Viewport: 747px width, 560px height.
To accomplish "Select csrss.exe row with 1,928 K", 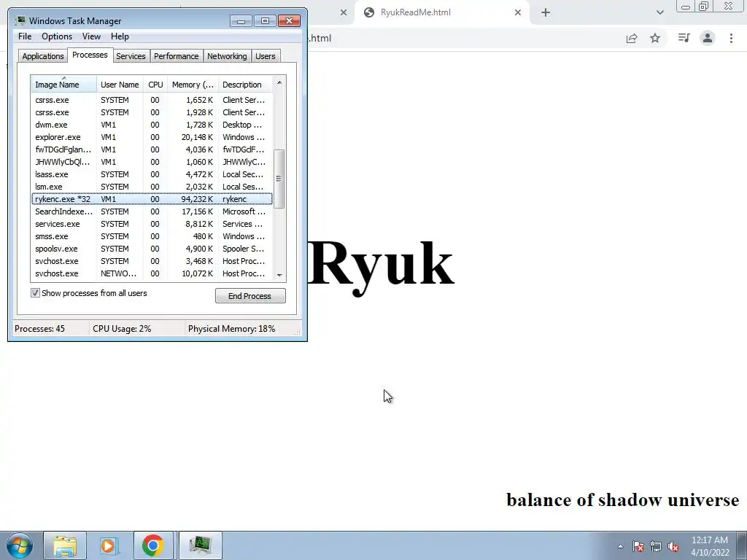I will [152, 112].
